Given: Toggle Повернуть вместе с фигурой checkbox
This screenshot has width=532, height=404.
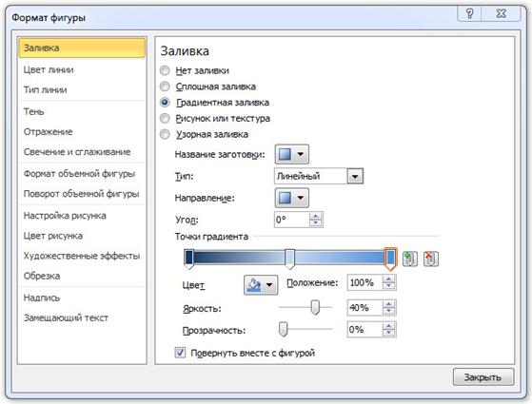Looking at the screenshot, I should pos(180,353).
